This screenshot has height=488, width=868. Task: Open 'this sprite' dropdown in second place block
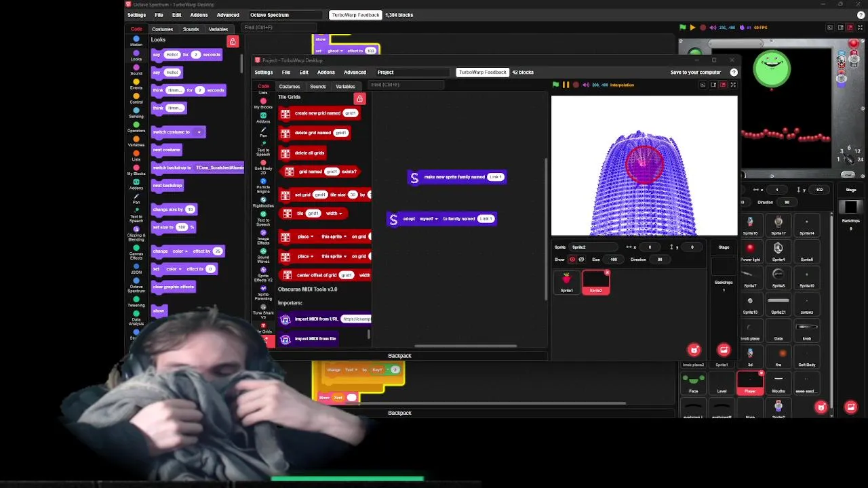(334, 256)
